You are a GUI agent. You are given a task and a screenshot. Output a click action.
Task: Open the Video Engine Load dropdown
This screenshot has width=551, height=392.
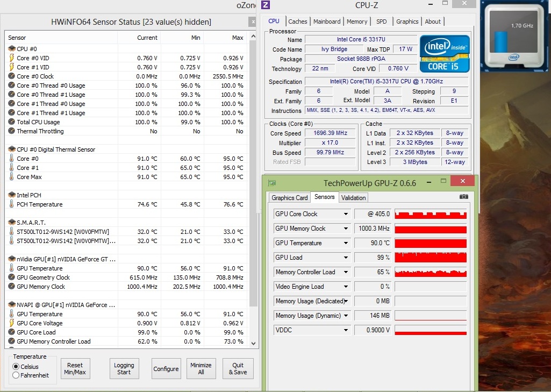point(346,287)
